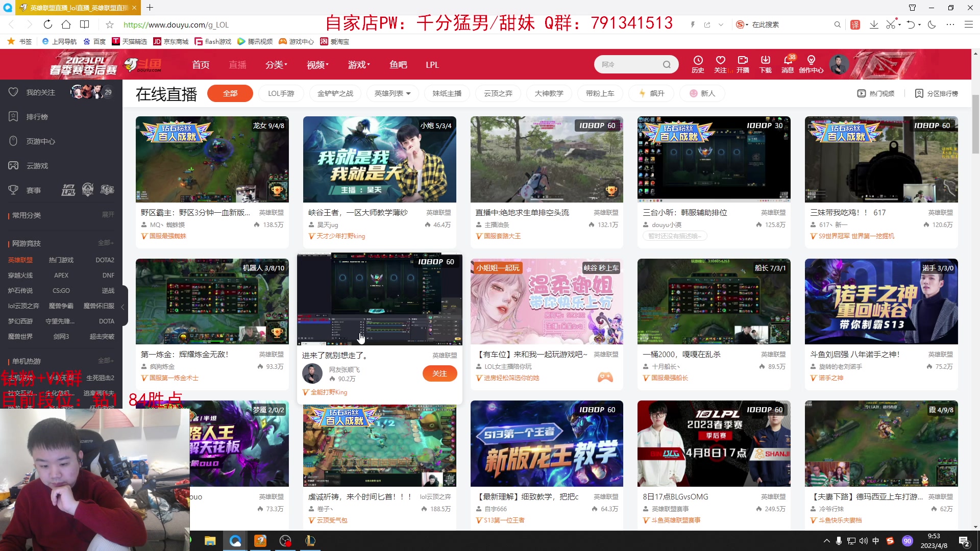This screenshot has width=980, height=551.
Task: Expand the 英雄列表 filter dropdown
Action: coord(393,93)
